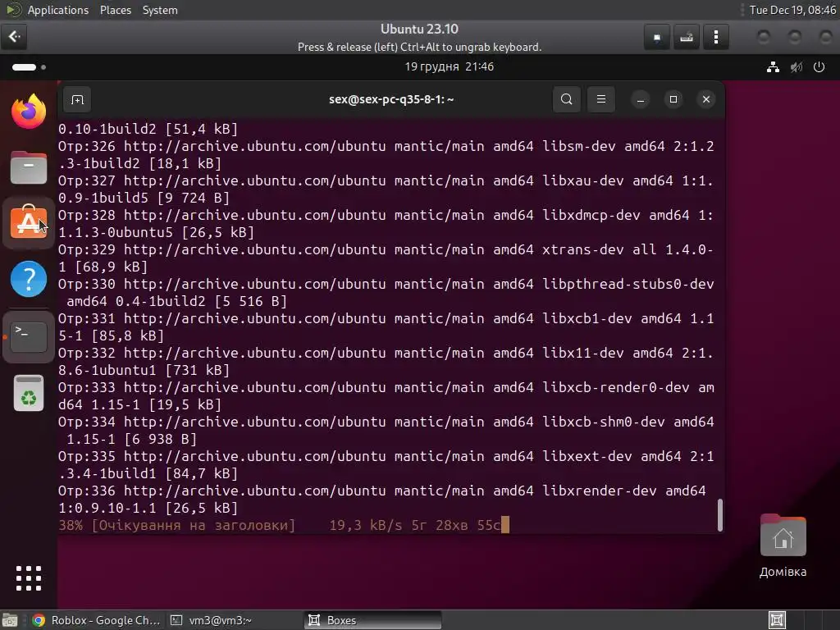Screen dimensions: 840x630
Task: Maximize the terminal window
Action: click(673, 99)
